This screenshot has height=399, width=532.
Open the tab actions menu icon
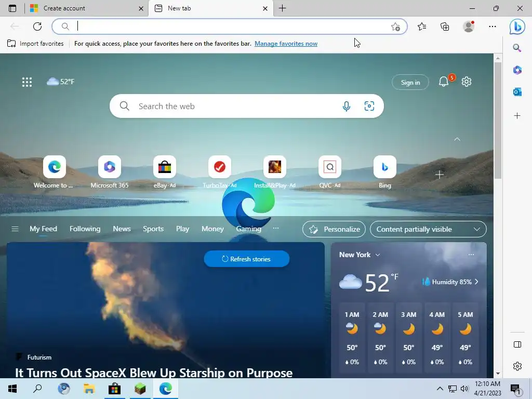click(12, 8)
